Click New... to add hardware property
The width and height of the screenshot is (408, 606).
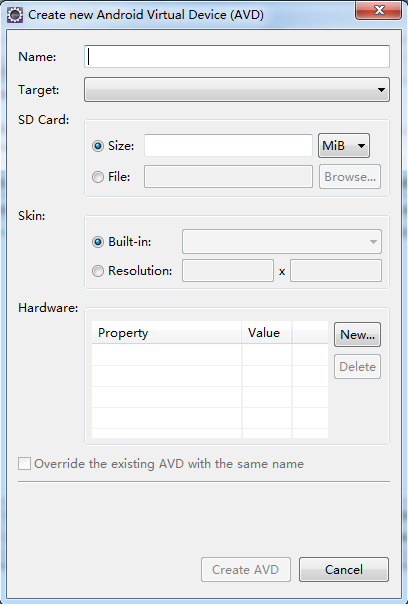[357, 335]
